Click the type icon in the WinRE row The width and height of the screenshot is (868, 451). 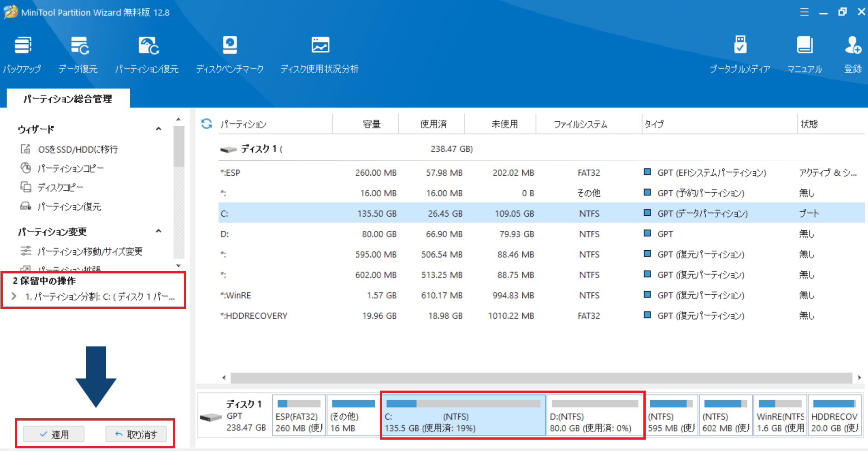647,294
